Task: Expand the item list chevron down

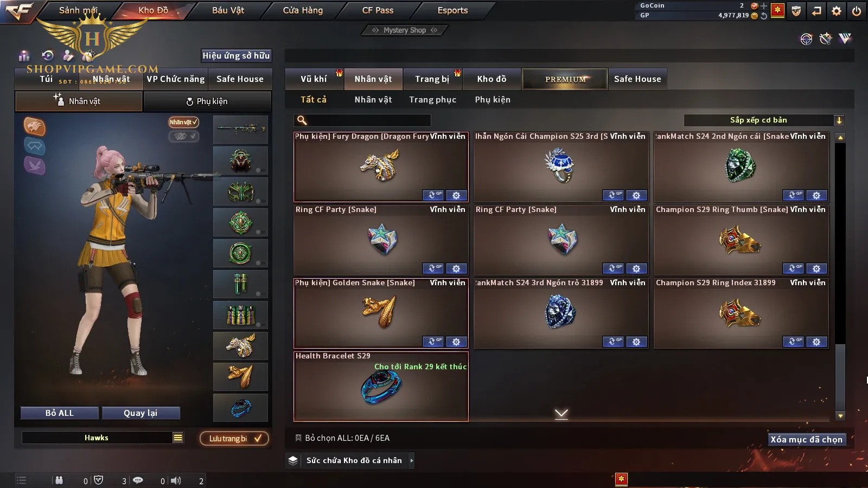Action: click(561, 414)
